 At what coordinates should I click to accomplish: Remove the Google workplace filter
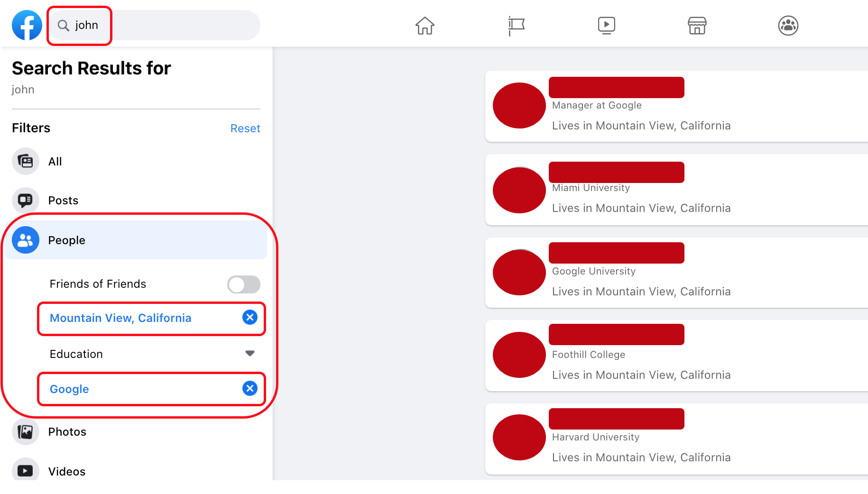click(250, 388)
